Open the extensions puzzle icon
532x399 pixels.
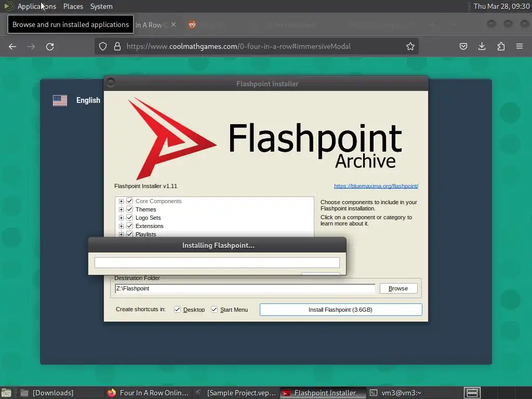(x=501, y=46)
